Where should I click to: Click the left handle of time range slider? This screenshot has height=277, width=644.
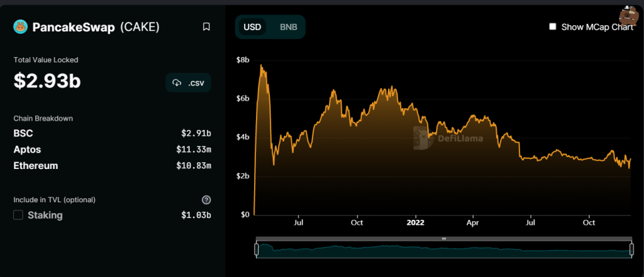[x=256, y=249]
